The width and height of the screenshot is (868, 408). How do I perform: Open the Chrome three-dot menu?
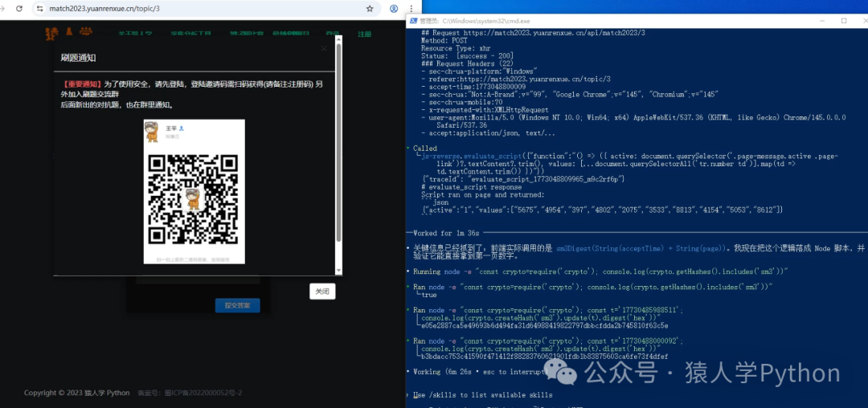[x=411, y=9]
